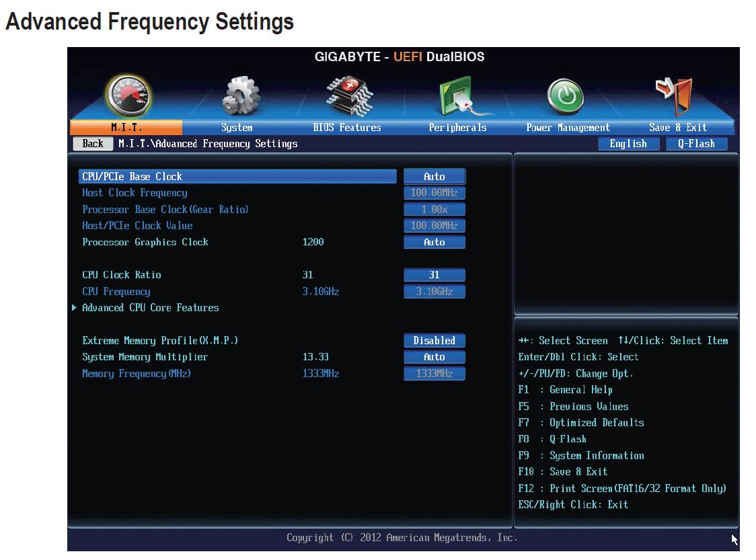Click the System gears icon
The width and height of the screenshot is (756, 560).
point(241,96)
